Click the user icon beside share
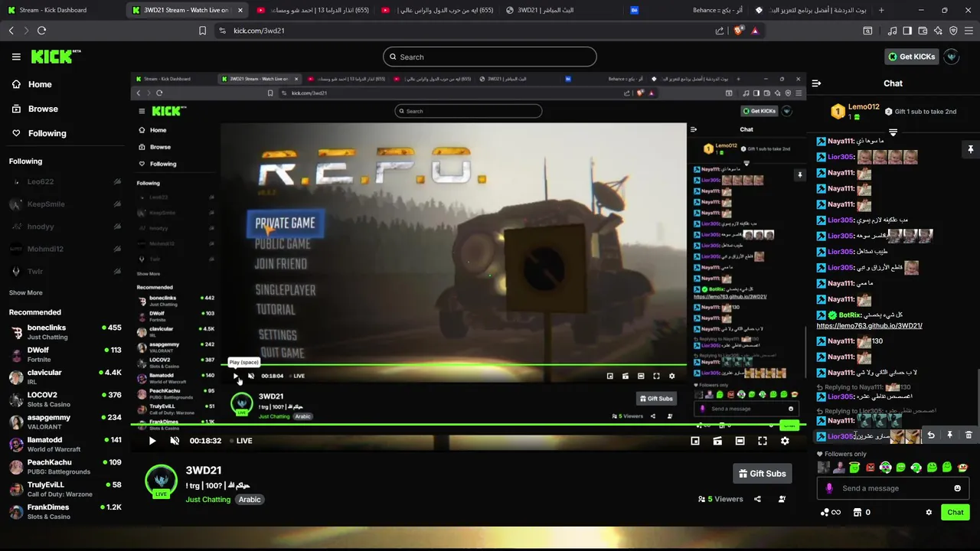 (782, 499)
